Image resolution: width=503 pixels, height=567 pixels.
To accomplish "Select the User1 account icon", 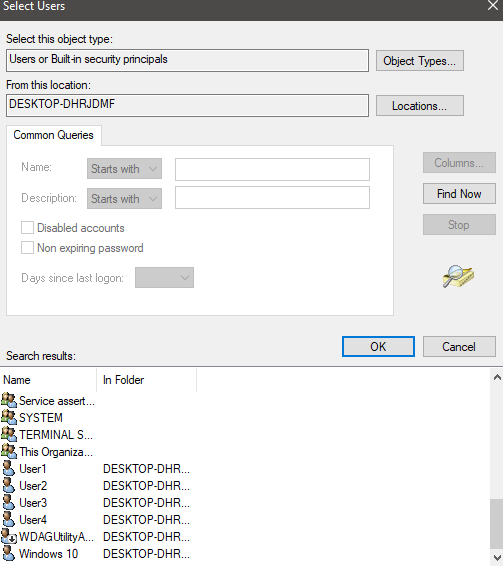I will (9, 468).
